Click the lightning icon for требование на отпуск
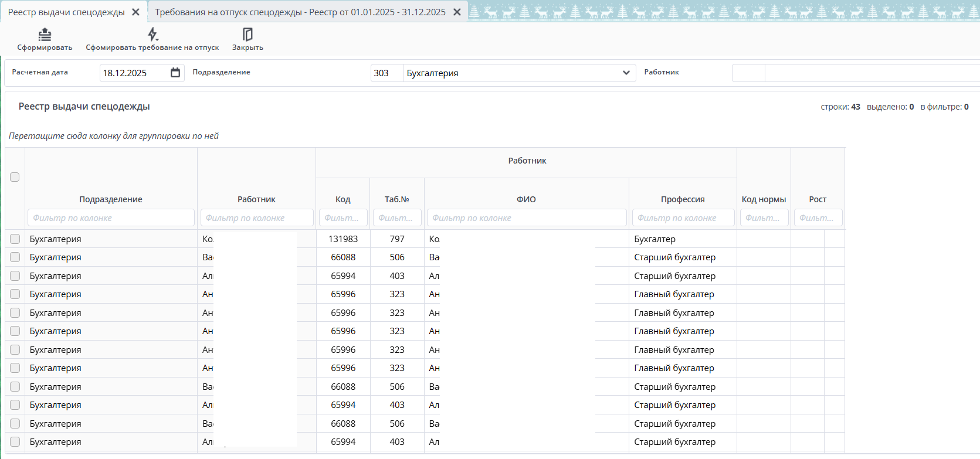The image size is (980, 459). (x=152, y=35)
